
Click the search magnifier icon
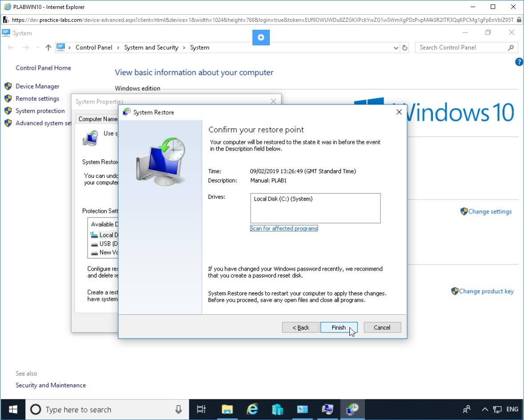pyautogui.click(x=511, y=48)
